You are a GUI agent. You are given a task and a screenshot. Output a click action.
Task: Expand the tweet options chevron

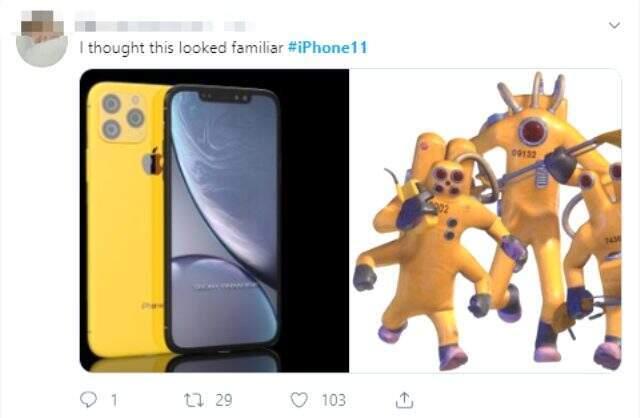[x=614, y=23]
